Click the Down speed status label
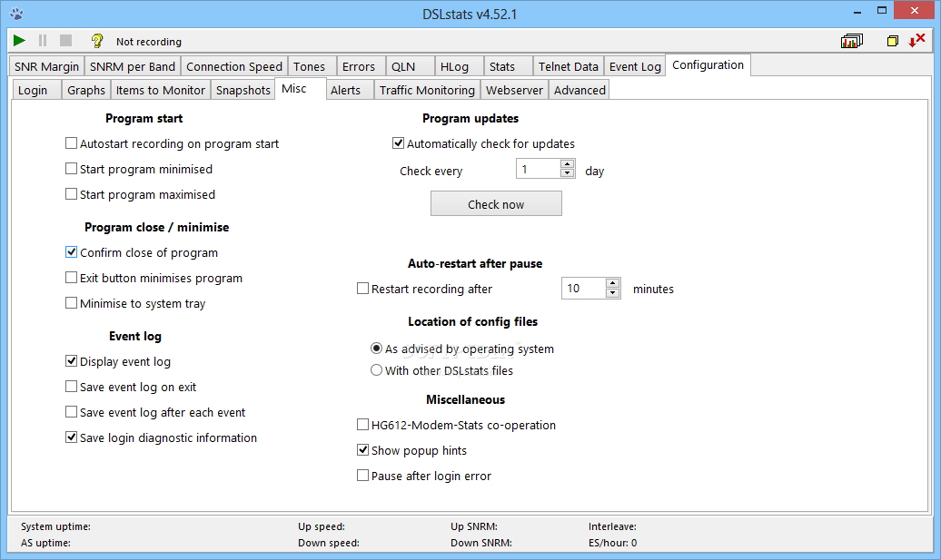The height and width of the screenshot is (560, 941). click(329, 543)
